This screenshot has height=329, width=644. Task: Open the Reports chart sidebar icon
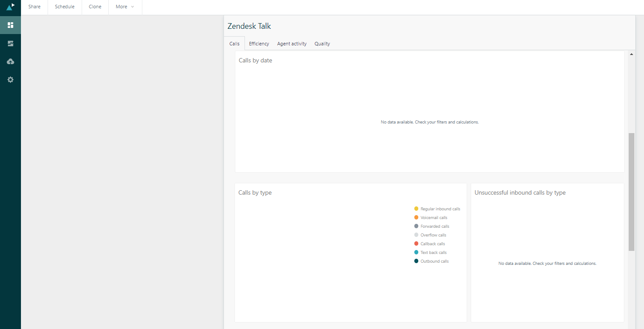pos(10,43)
